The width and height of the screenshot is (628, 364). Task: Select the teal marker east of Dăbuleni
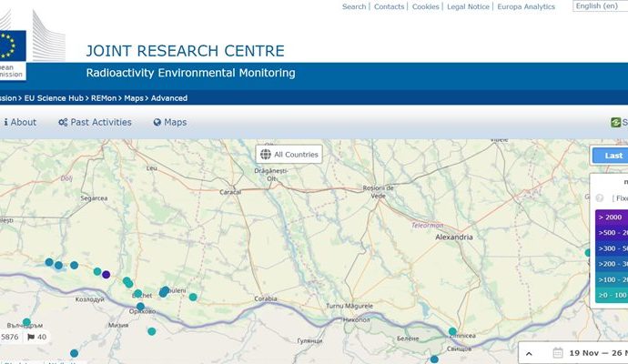point(193,298)
